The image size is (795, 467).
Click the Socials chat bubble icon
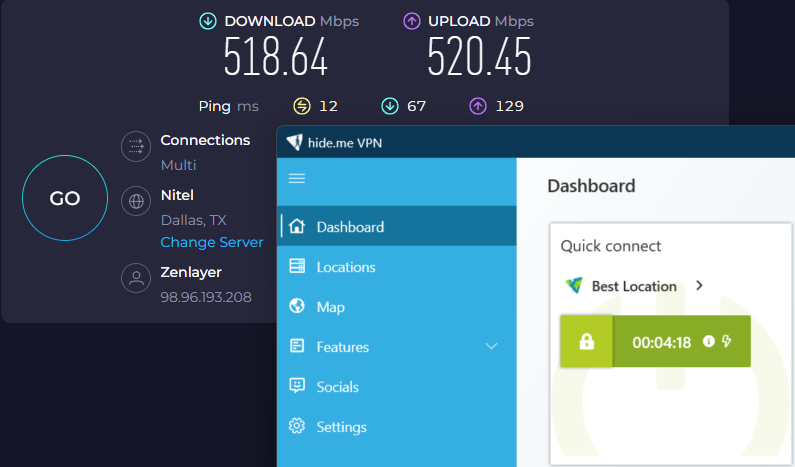coord(297,386)
